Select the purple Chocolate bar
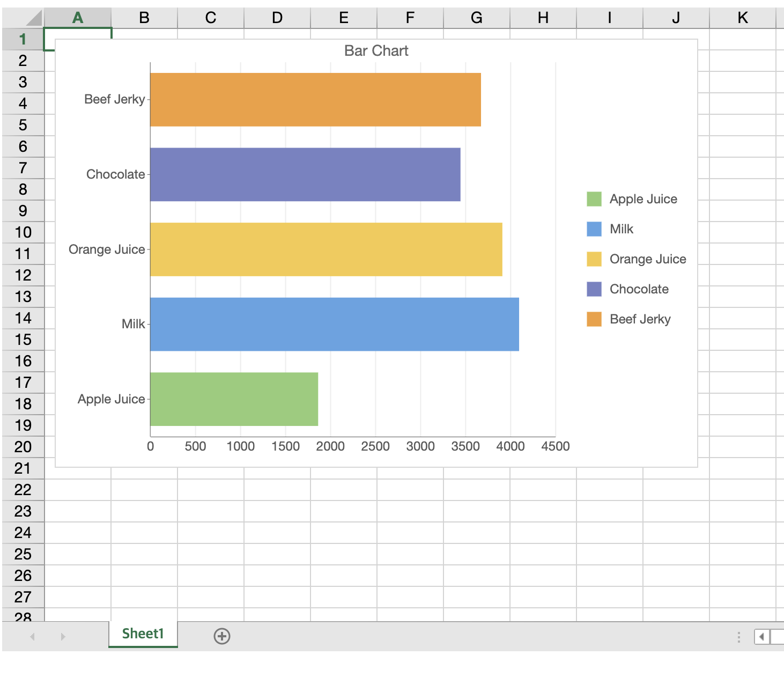 pyautogui.click(x=305, y=175)
